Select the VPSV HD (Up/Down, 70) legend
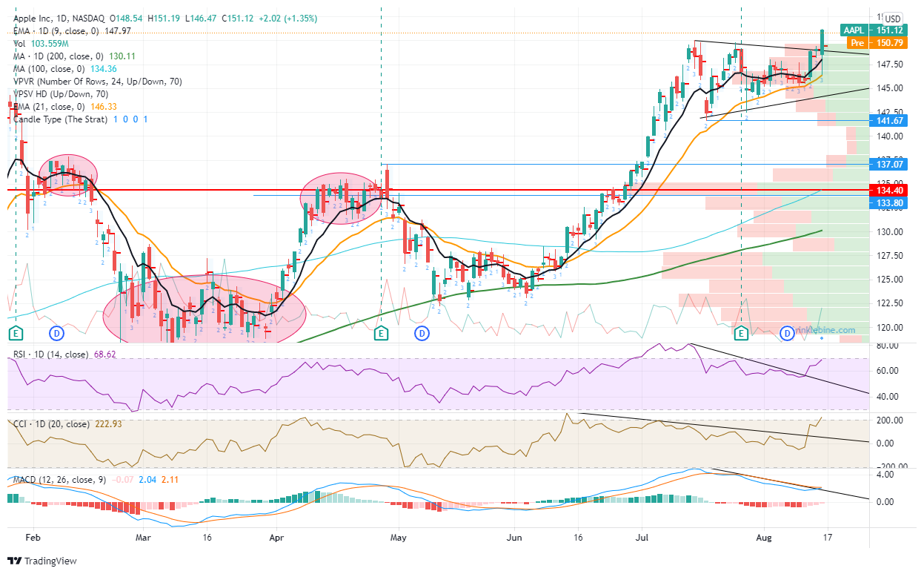 (60, 94)
